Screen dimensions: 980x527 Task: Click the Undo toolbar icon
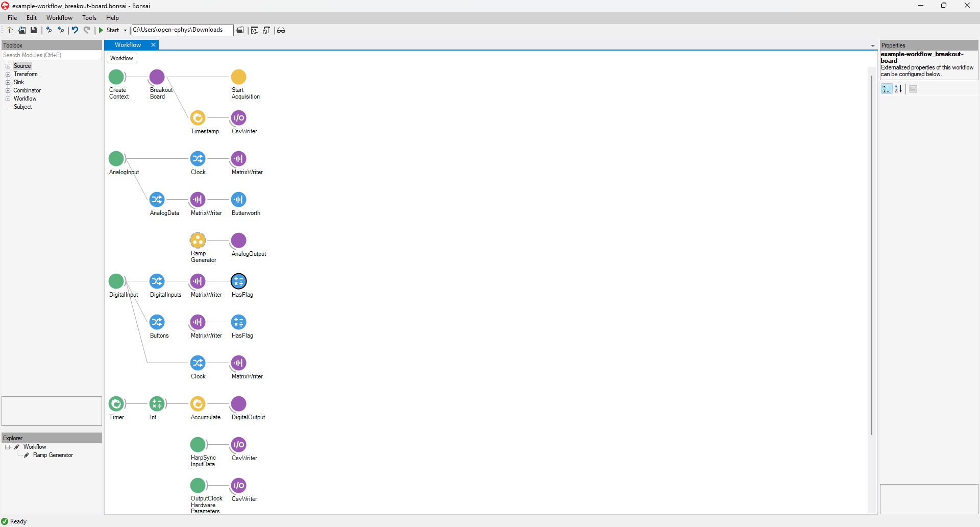coord(75,30)
